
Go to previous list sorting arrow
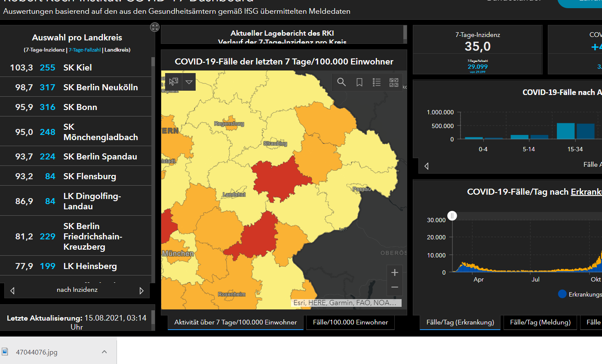[x=12, y=291]
